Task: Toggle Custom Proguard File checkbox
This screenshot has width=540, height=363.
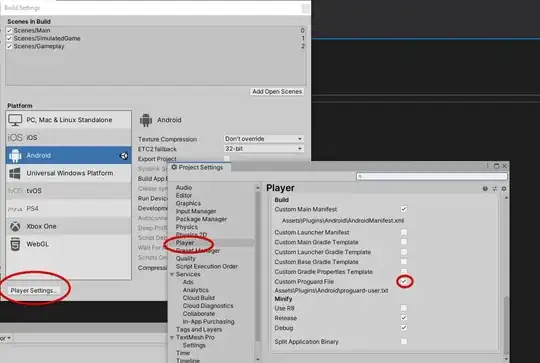Action: pyautogui.click(x=404, y=281)
